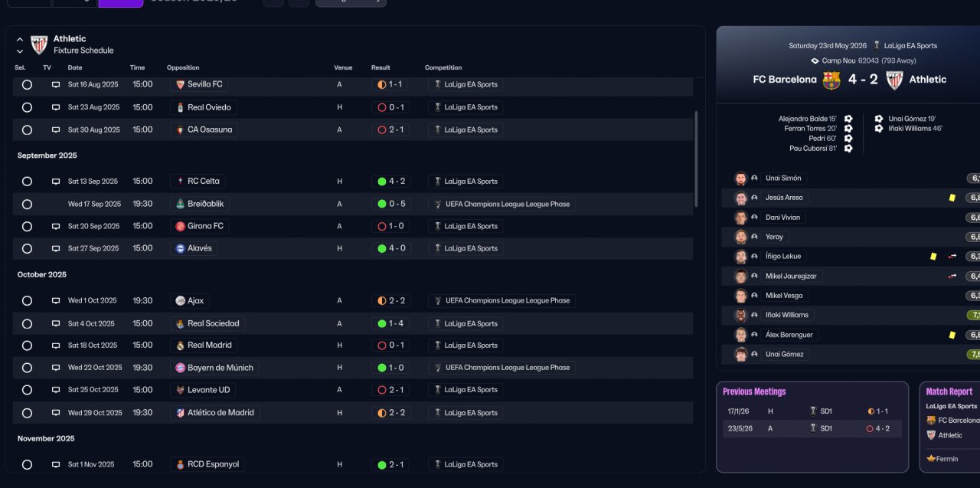Sort by the Venue column header
Screen dimensions: 980x488
point(343,67)
